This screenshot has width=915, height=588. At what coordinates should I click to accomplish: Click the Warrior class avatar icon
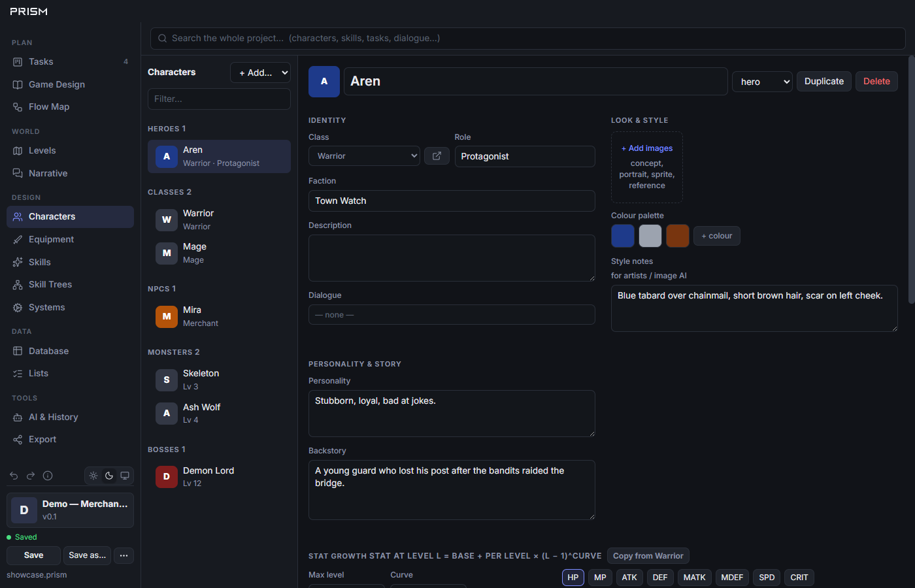click(x=167, y=220)
